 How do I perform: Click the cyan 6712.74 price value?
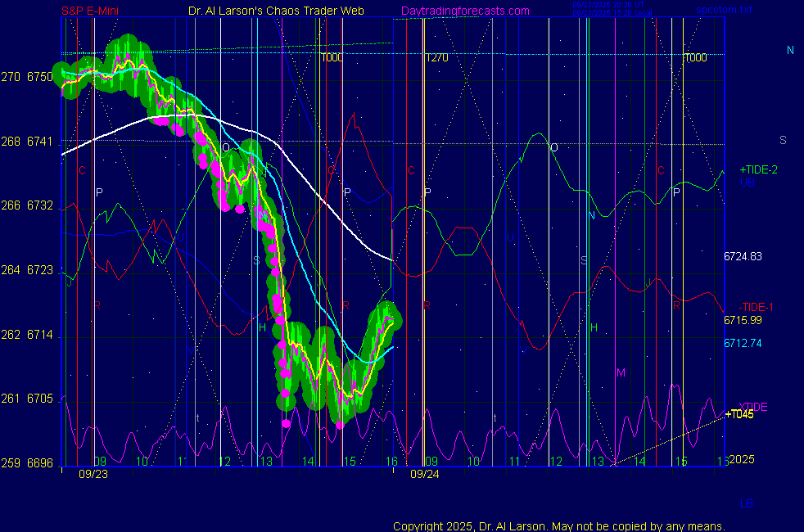tap(743, 343)
